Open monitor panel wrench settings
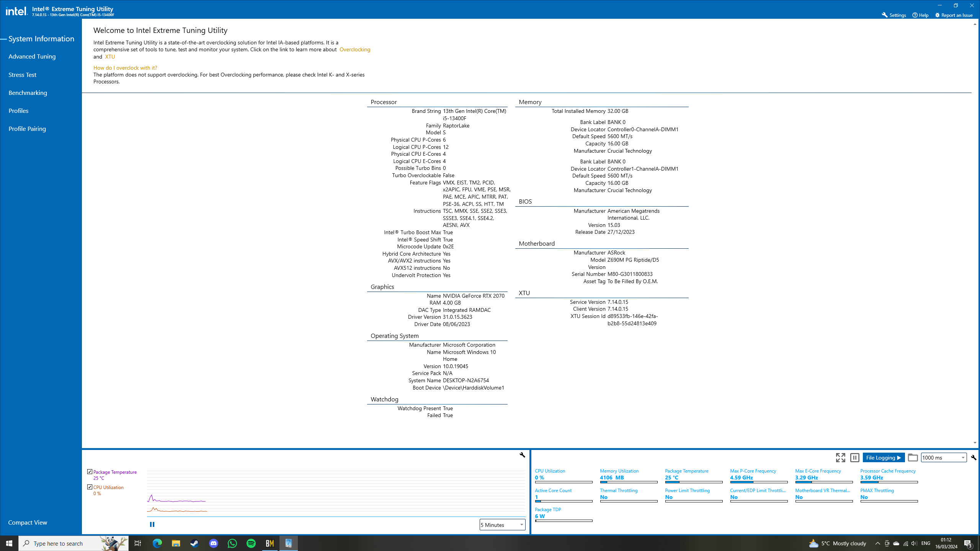 pos(973,458)
